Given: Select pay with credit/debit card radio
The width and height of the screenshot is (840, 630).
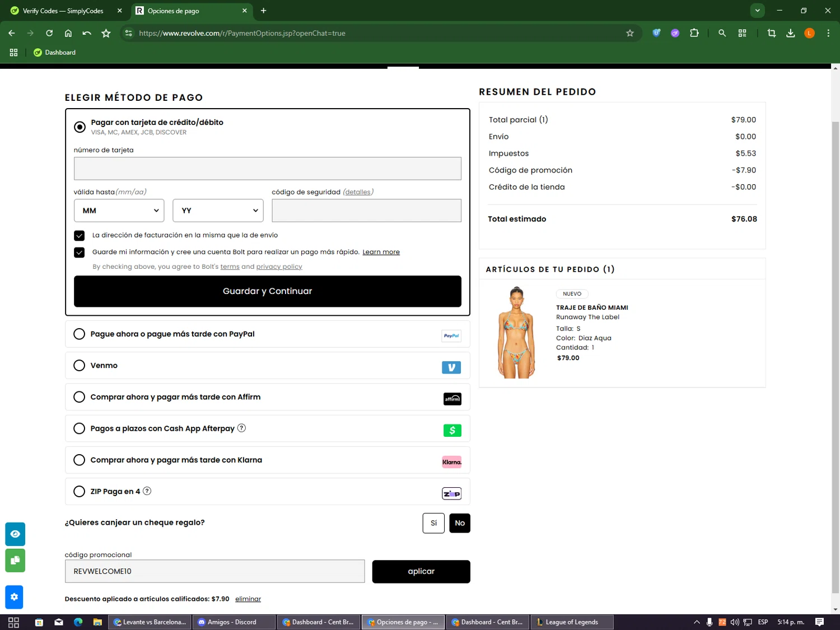Looking at the screenshot, I should pos(80,127).
